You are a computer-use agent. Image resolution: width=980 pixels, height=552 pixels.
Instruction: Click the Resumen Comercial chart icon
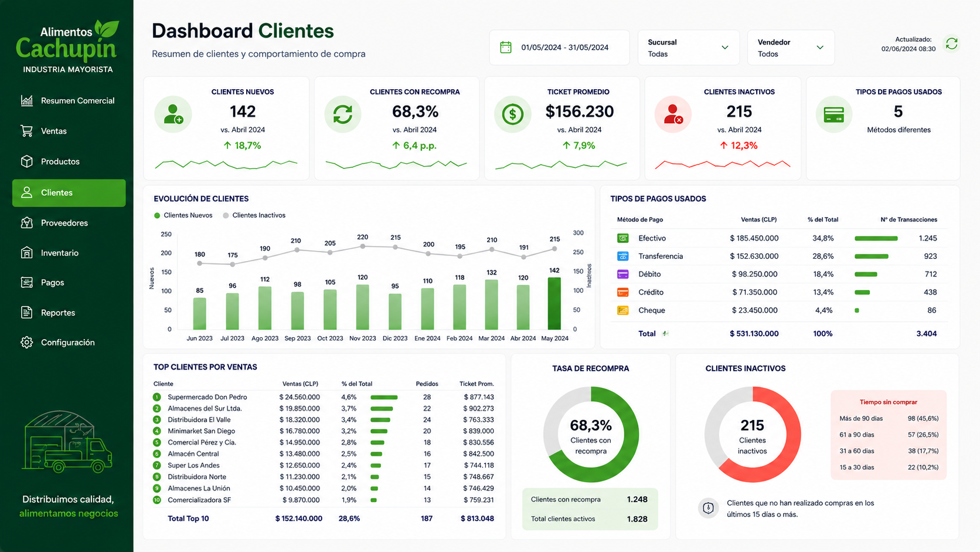[x=26, y=100]
